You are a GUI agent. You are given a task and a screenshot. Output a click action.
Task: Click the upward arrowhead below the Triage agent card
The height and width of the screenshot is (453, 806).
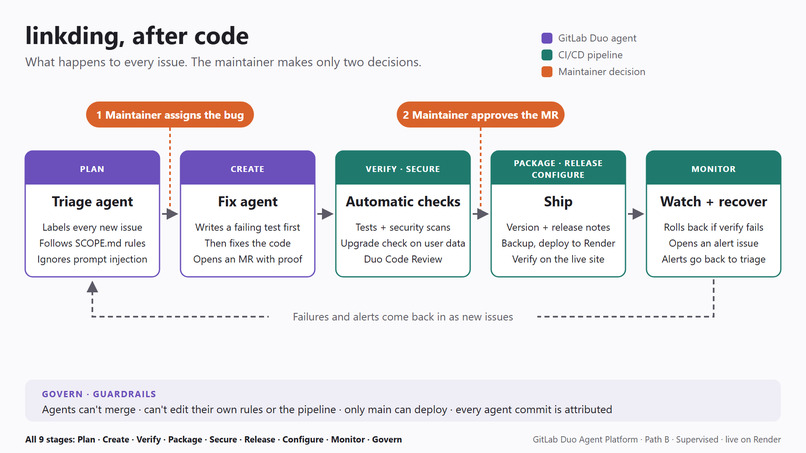click(x=92, y=287)
